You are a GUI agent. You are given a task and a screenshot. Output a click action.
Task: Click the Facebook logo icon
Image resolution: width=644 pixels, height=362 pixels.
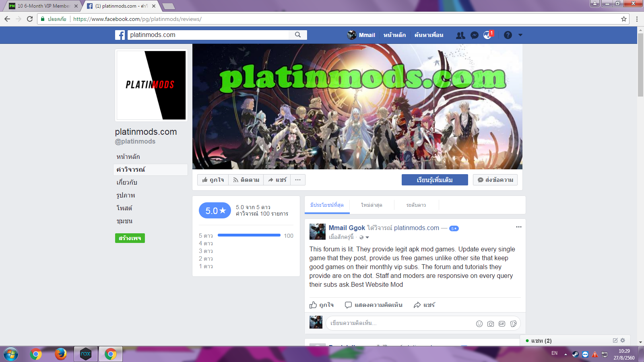tap(120, 35)
